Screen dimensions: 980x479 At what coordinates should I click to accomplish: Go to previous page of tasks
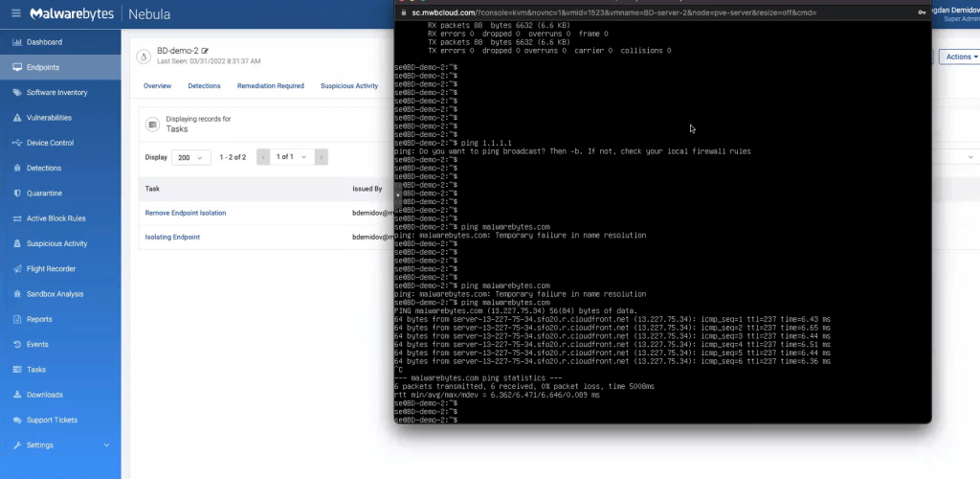[263, 157]
